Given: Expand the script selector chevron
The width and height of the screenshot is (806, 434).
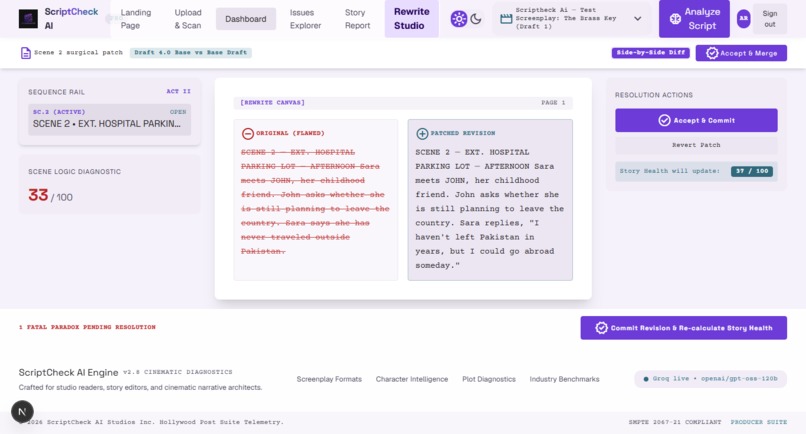Looking at the screenshot, I should coord(637,19).
